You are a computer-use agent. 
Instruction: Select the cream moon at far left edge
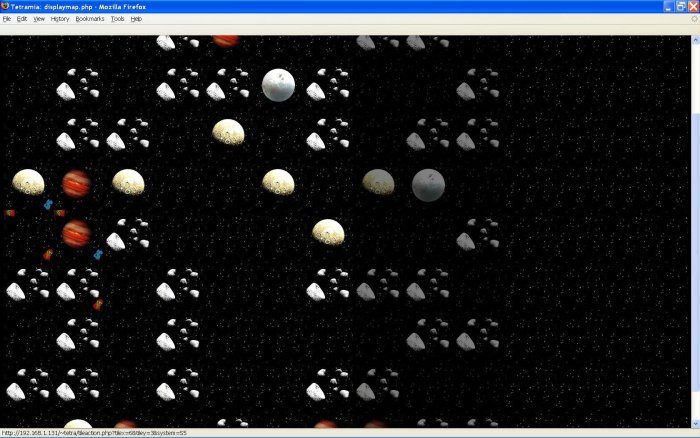[x=27, y=182]
